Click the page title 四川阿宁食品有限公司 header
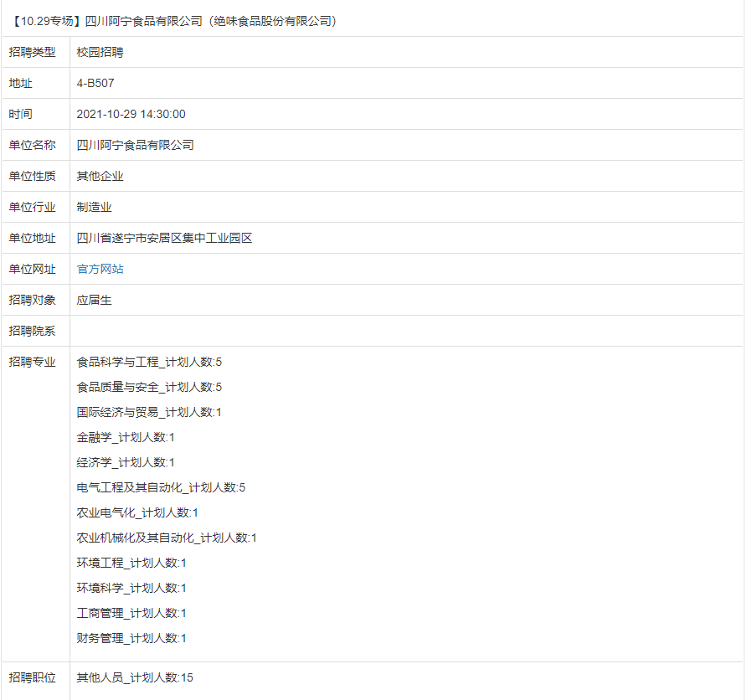This screenshot has width=747, height=700. 175,21
